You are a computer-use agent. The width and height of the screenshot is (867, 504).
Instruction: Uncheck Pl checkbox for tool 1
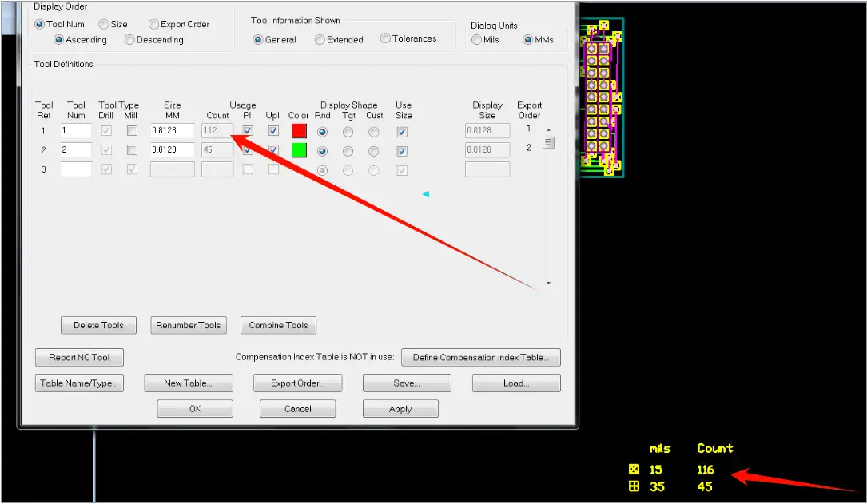248,131
